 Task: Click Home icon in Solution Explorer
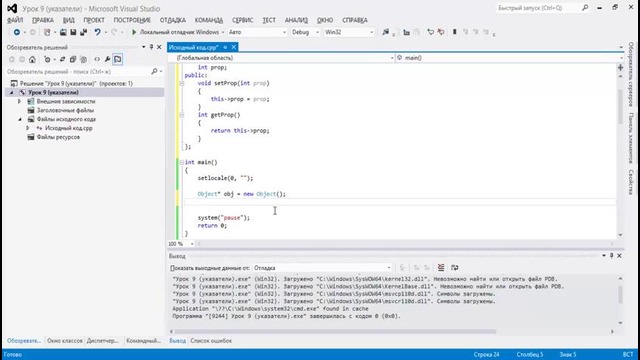click(x=32, y=60)
